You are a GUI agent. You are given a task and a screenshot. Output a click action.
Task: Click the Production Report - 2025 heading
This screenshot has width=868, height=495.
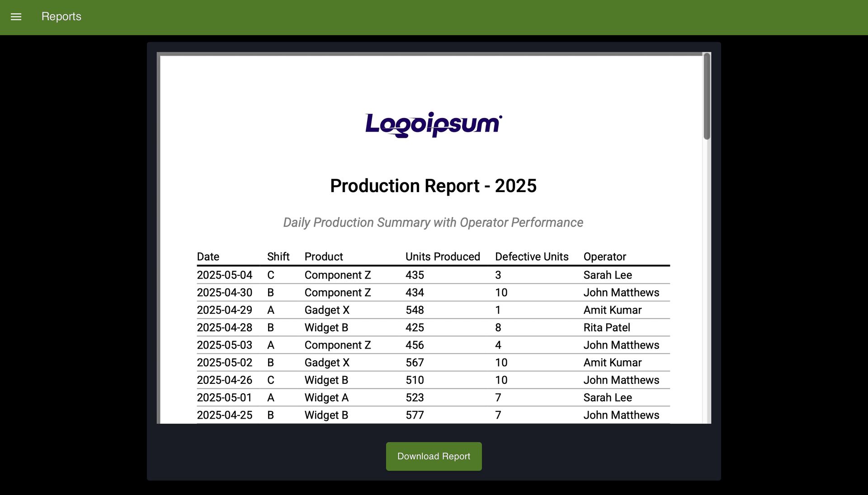(x=433, y=185)
